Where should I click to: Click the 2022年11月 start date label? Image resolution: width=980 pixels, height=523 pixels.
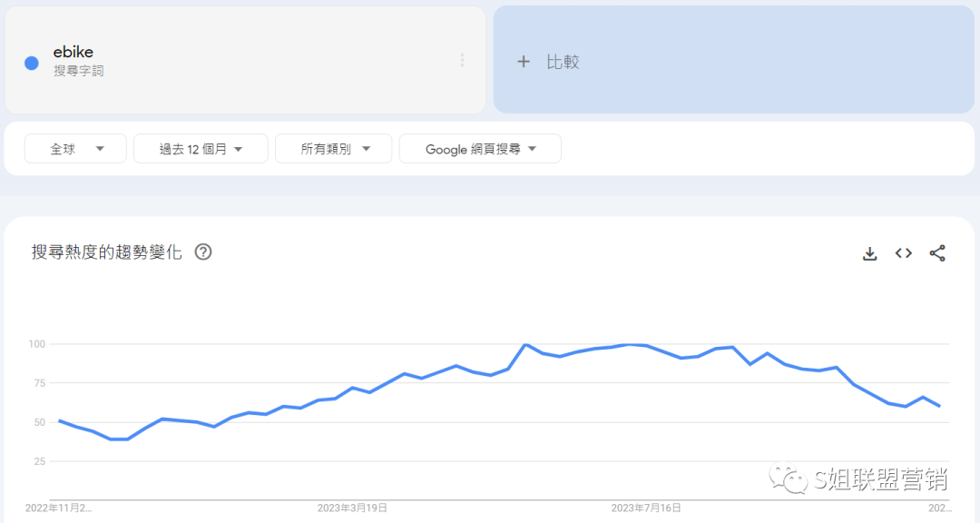(x=58, y=508)
